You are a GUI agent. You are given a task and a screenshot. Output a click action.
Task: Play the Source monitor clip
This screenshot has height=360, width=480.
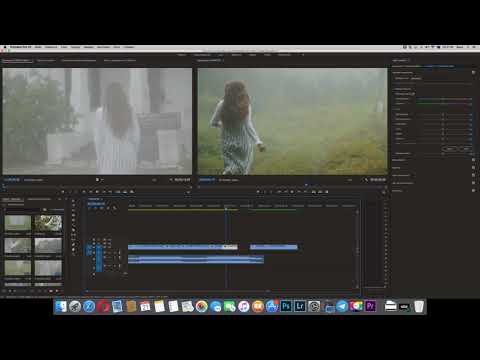tap(97, 192)
